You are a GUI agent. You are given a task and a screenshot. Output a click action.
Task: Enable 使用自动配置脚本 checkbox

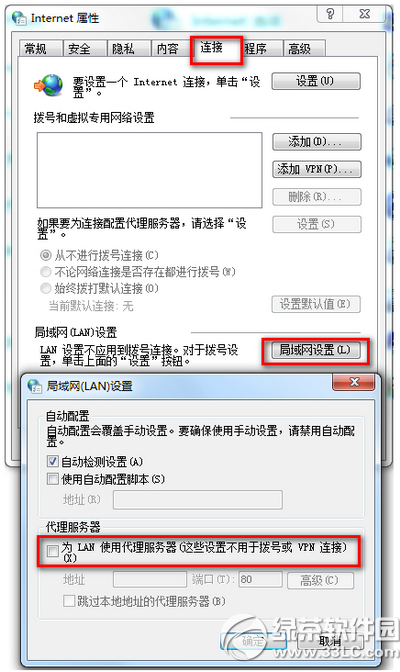click(53, 479)
